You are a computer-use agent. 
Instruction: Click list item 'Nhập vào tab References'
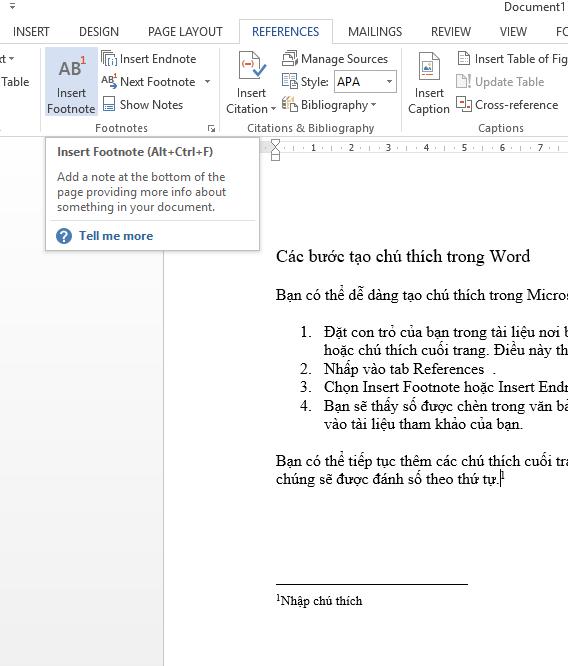click(404, 369)
